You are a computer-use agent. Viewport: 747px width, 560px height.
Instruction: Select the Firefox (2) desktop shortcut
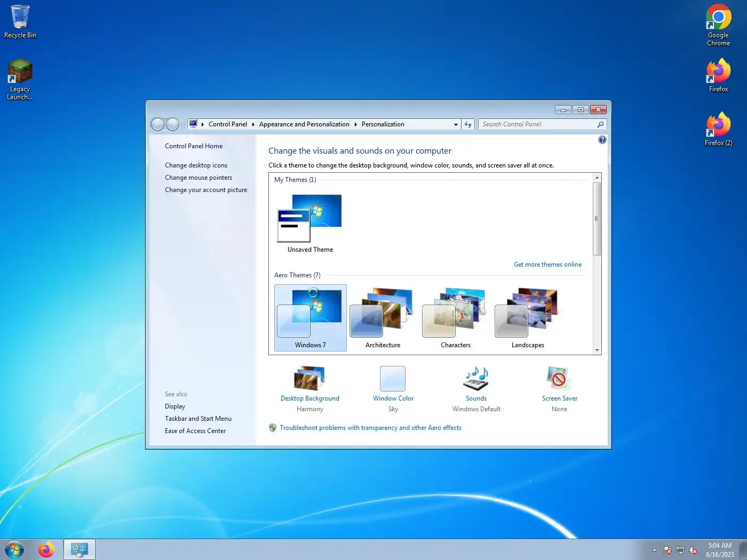(x=718, y=129)
